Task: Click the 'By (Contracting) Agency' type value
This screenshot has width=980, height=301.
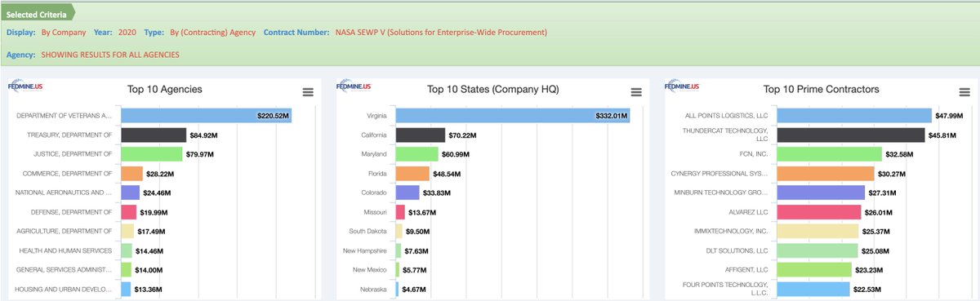Action: [212, 33]
